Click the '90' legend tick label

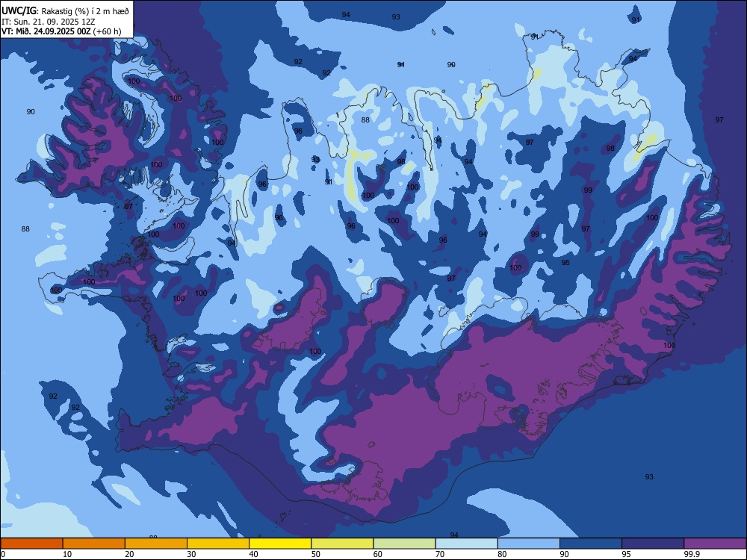point(564,554)
